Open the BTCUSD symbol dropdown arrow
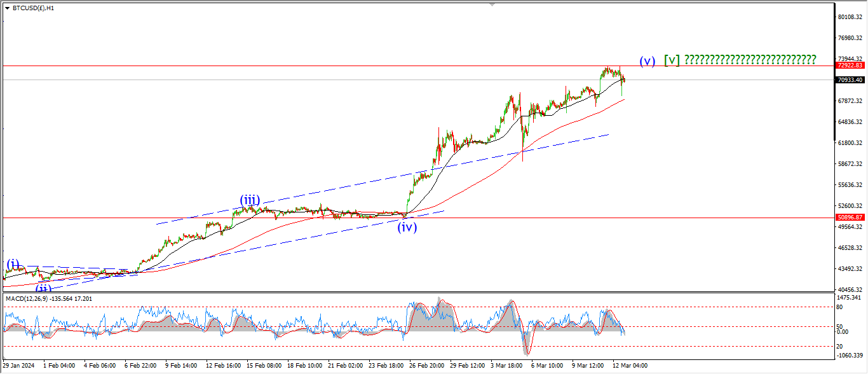The width and height of the screenshot is (868, 374). (x=7, y=8)
